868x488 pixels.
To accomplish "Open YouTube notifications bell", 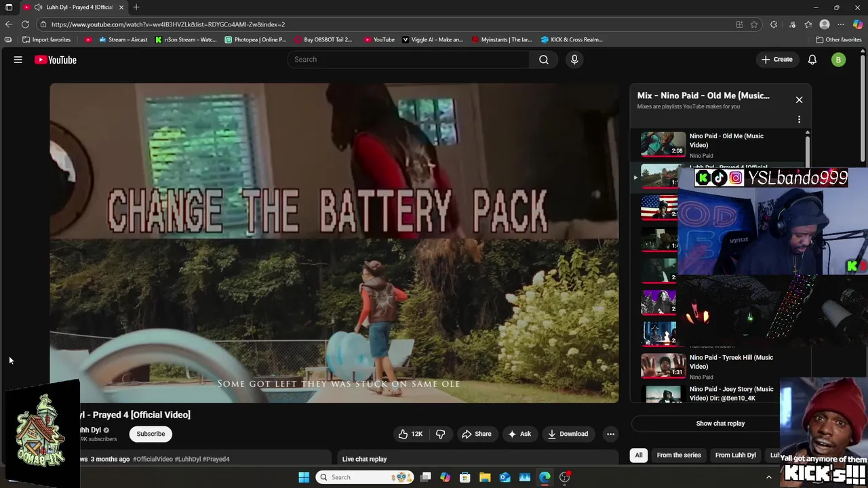I will click(812, 60).
